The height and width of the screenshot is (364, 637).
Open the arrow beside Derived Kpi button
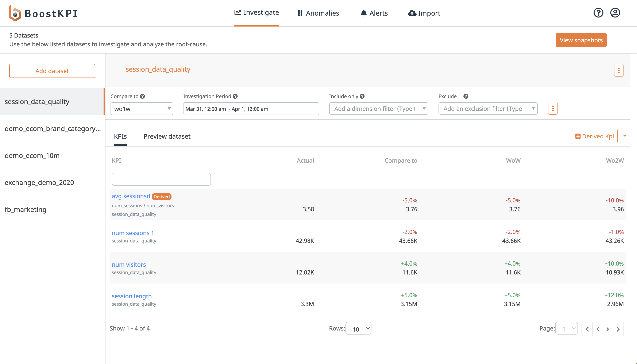click(x=625, y=136)
